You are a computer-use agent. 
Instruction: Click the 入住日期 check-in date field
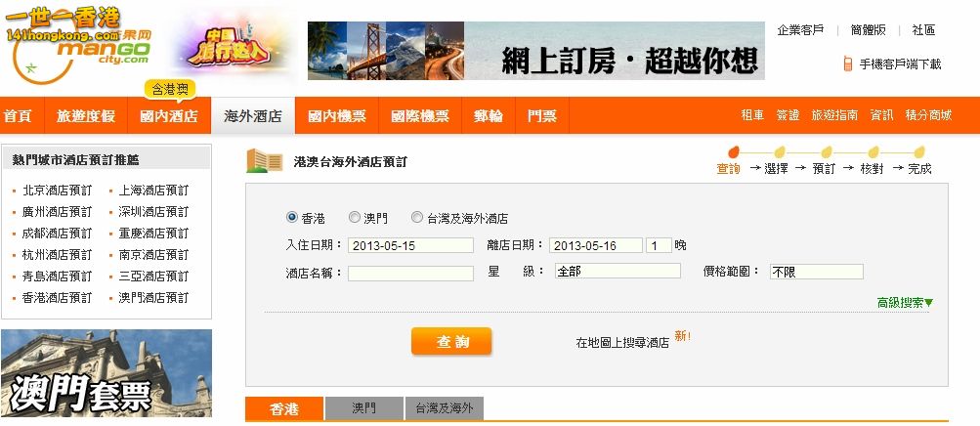pyautogui.click(x=410, y=245)
